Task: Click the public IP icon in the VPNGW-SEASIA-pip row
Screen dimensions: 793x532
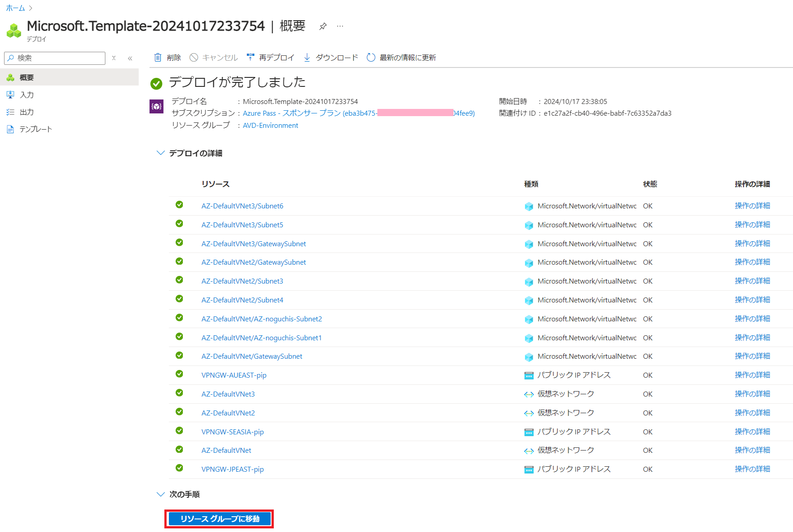Action: point(529,432)
